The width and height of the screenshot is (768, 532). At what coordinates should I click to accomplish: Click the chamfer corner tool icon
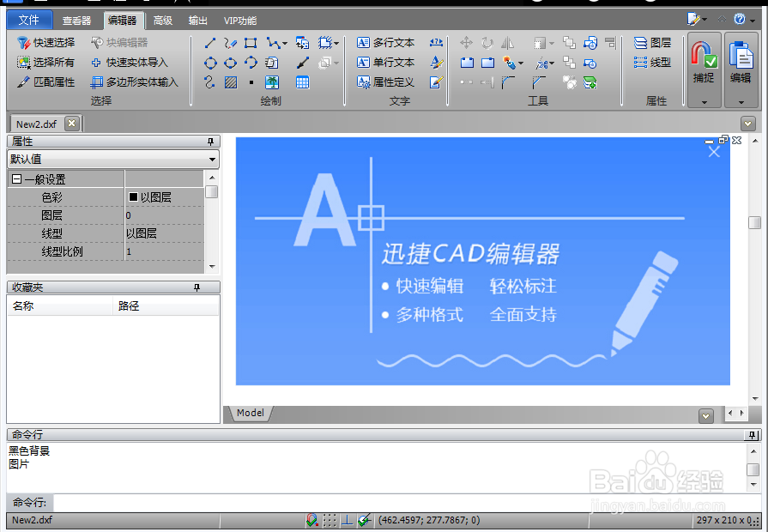click(539, 82)
